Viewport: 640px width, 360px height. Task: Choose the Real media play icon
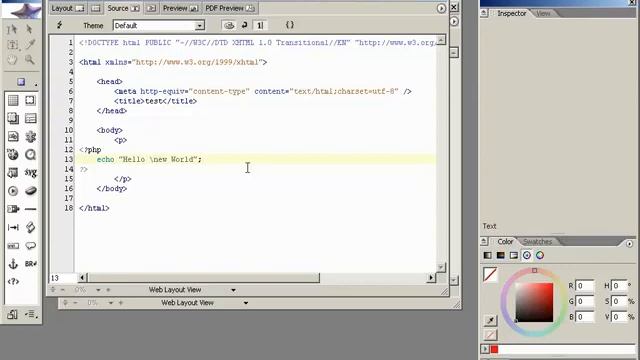(x=13, y=191)
